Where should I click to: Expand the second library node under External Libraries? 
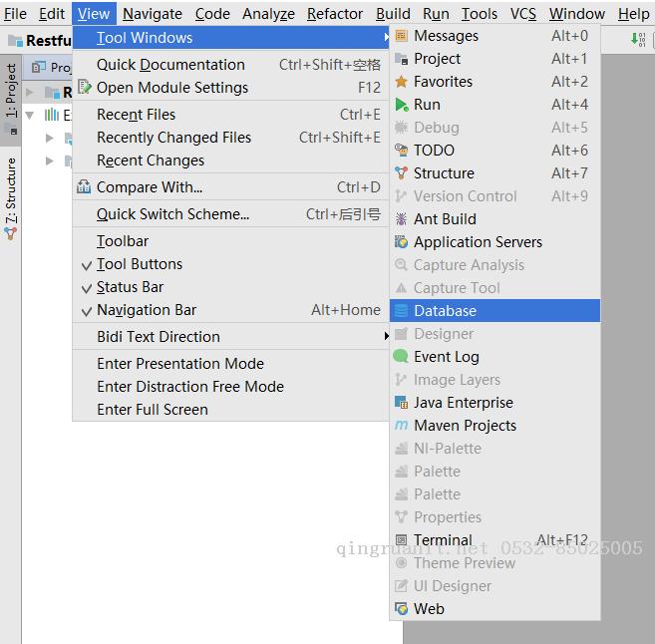(x=49, y=161)
